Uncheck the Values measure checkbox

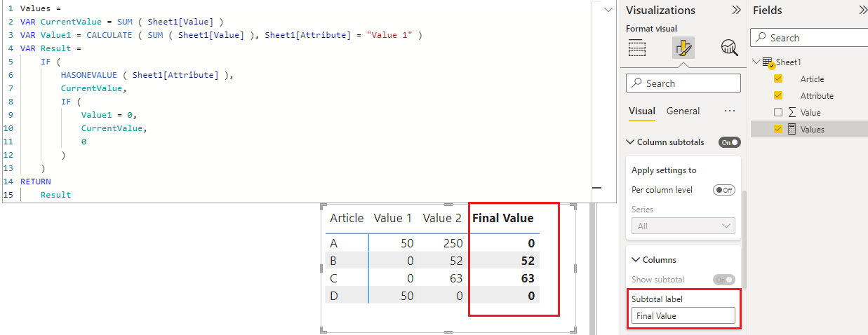(x=777, y=129)
